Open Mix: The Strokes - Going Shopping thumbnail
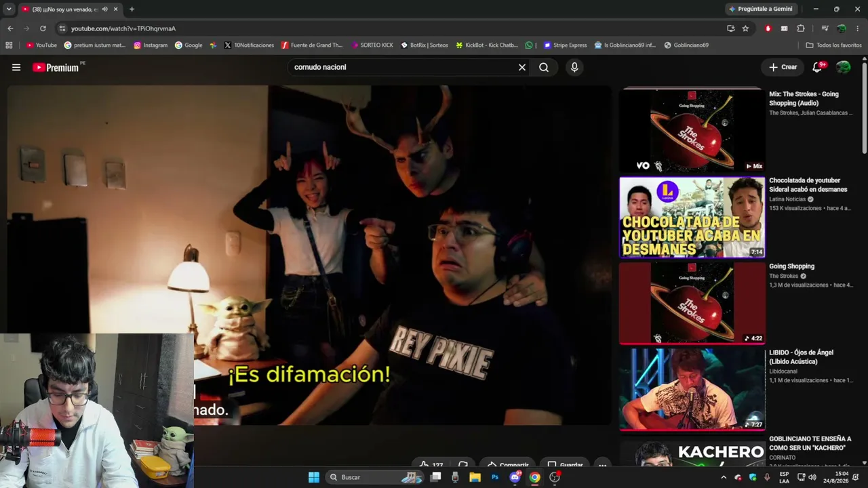868x488 pixels. pos(692,130)
